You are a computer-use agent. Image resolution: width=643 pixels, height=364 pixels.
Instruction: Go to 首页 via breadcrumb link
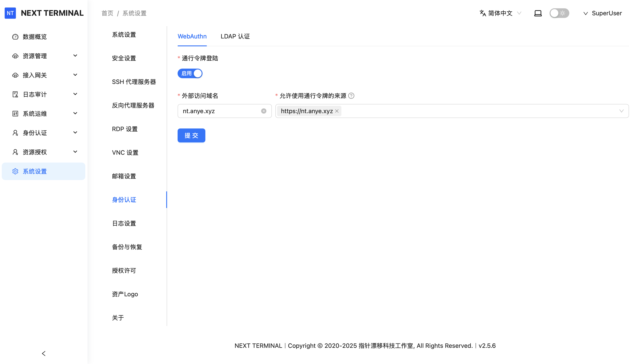click(107, 13)
